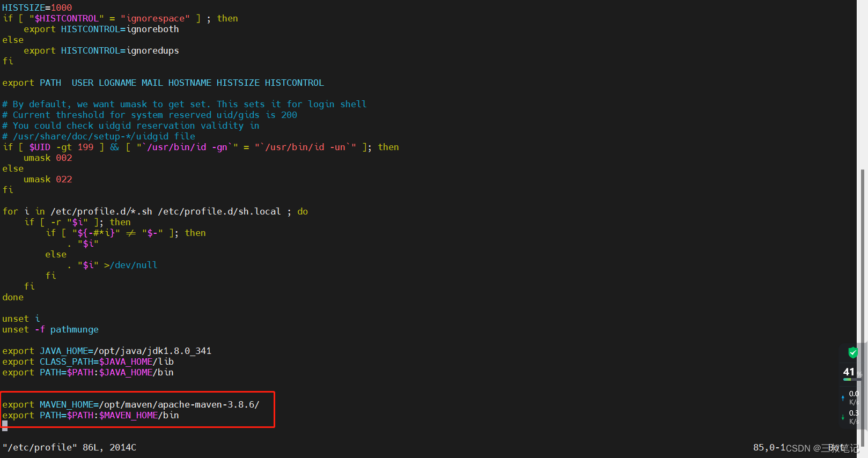Image resolution: width=868 pixels, height=458 pixels.
Task: Click the download speed arrow indicator
Action: [843, 417]
